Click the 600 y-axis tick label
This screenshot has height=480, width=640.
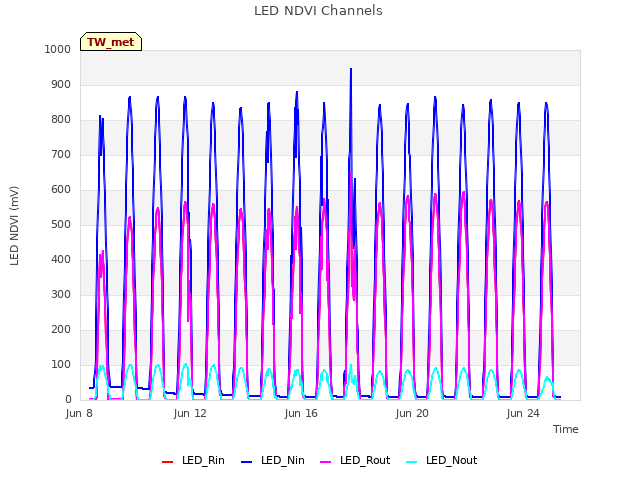[x=61, y=189]
